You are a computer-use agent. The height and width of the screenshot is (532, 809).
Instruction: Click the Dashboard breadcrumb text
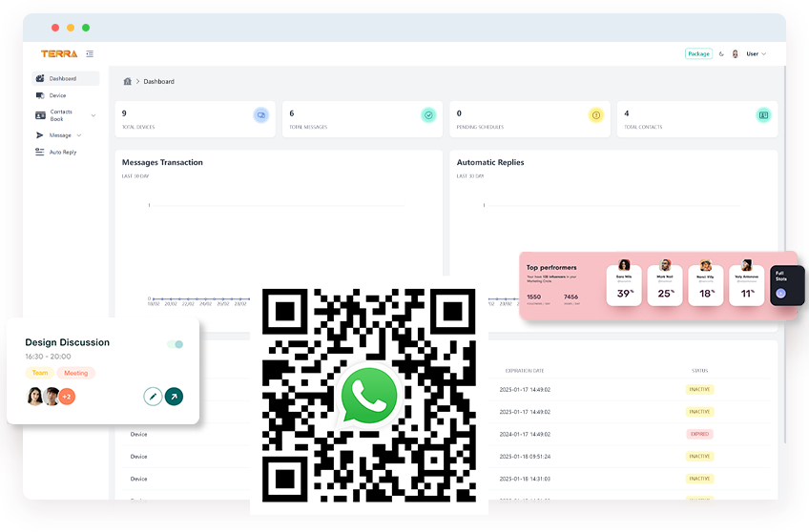[159, 81]
